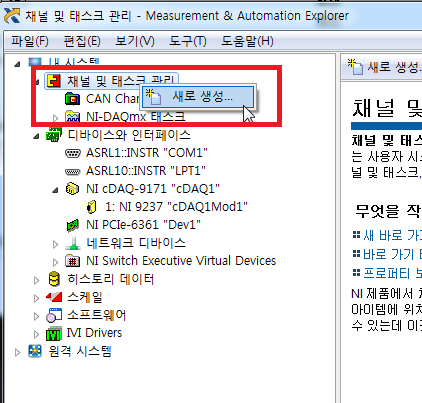Select the 히스토리 데이터 tree item
The image size is (422, 403).
click(111, 279)
